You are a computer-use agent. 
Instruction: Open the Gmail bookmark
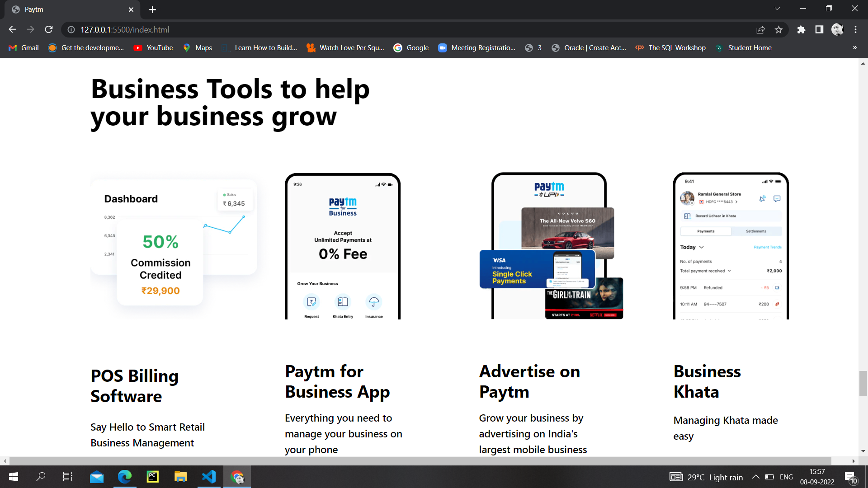click(x=23, y=47)
